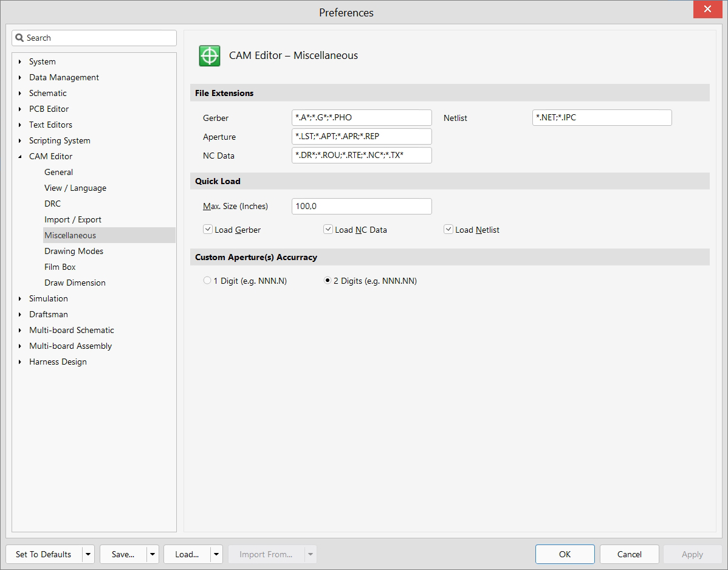This screenshot has width=728, height=570.
Task: Close the Preferences dialog
Action: pos(707,9)
